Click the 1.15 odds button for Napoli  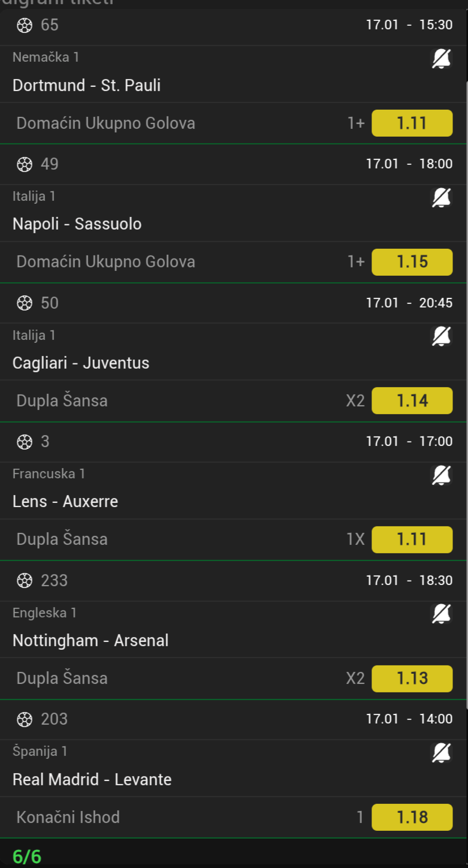point(412,262)
